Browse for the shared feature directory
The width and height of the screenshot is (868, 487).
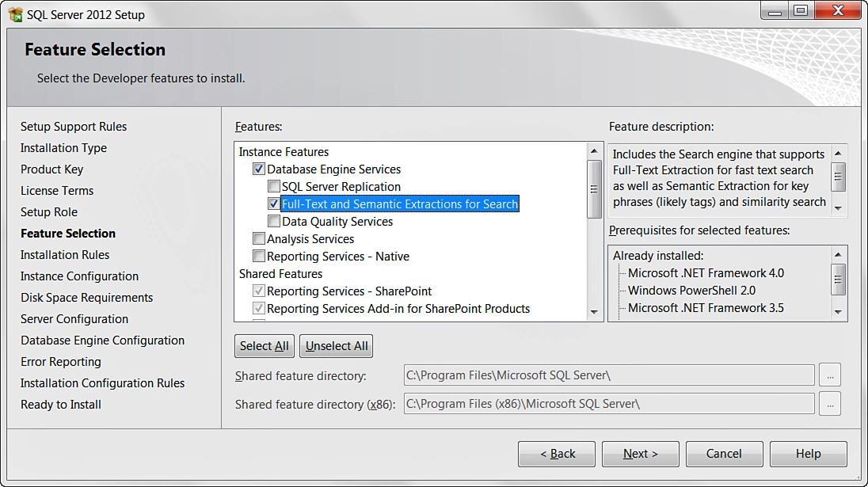click(x=829, y=375)
